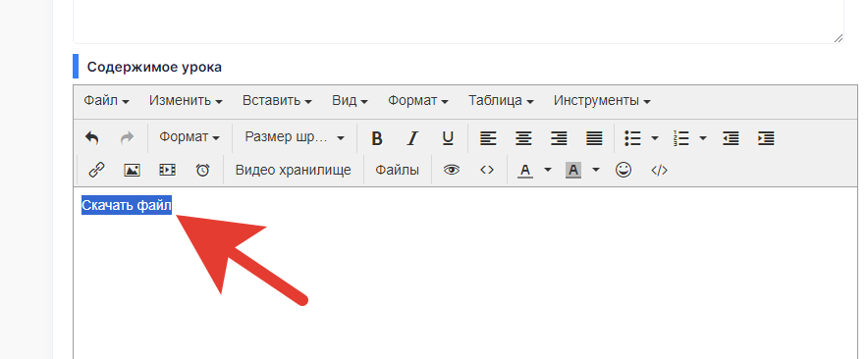This screenshot has width=868, height=359.
Task: Click the alarm clock icon
Action: click(202, 171)
